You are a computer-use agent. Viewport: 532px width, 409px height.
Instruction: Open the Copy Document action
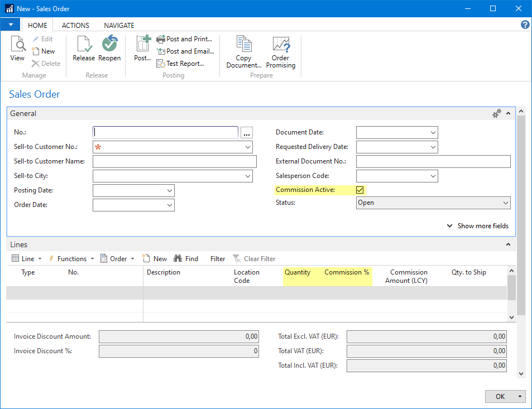(243, 52)
